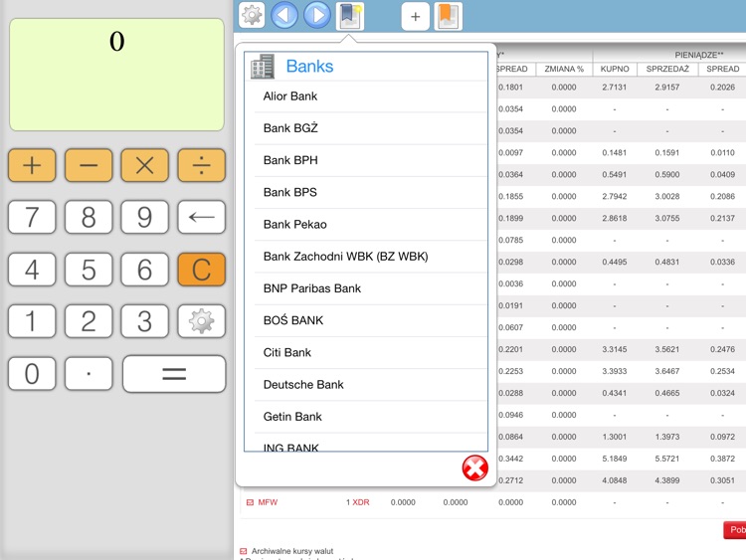Click the 3.5621 sprzedaż value
Viewport: 746px width, 560px height.
coord(667,349)
